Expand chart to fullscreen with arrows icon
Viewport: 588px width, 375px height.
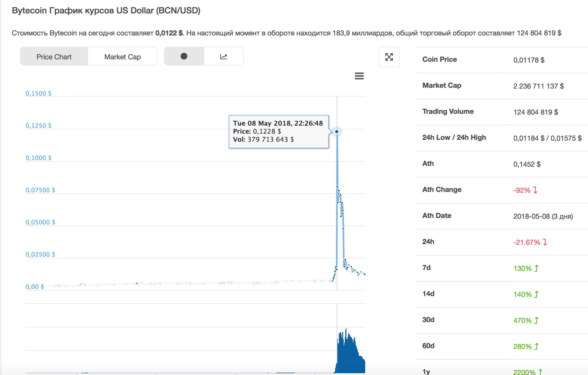coord(389,57)
